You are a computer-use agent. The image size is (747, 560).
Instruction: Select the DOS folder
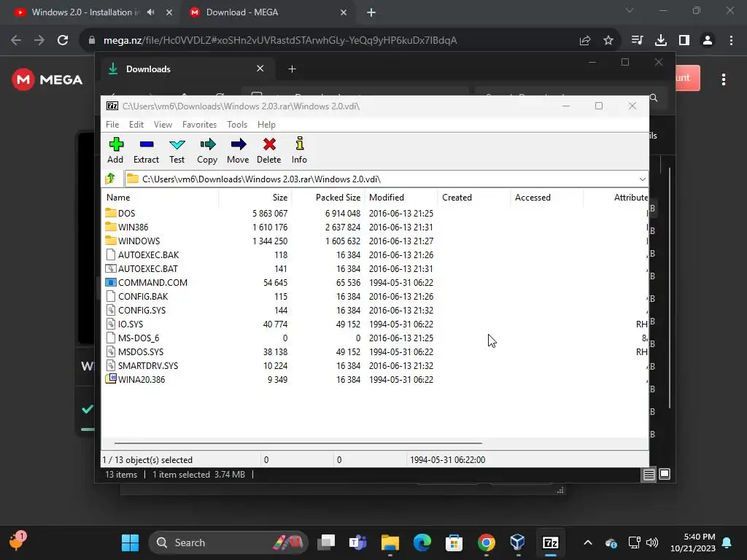pyautogui.click(x=126, y=214)
